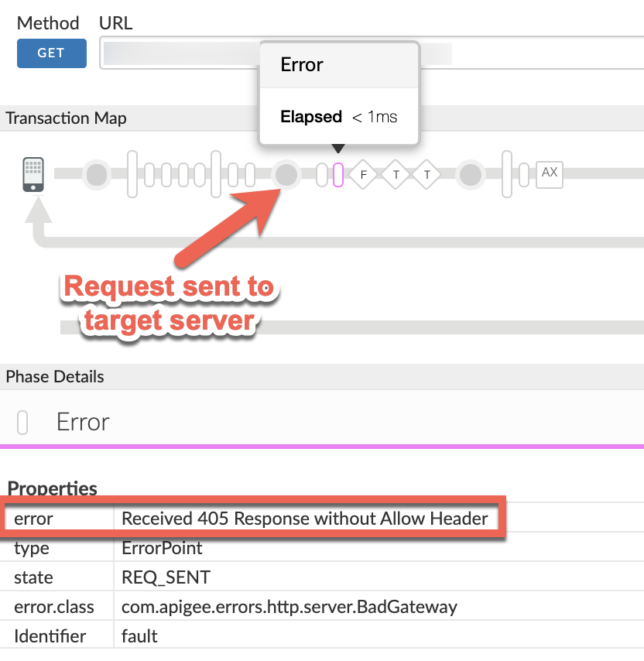Click the 405 Response error message value
This screenshot has width=644, height=661.
[x=305, y=519]
